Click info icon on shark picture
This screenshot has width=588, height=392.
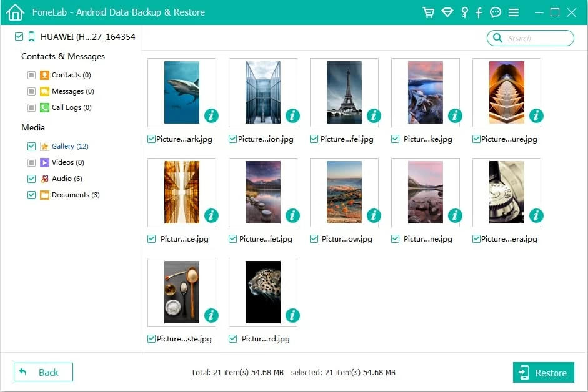[211, 115]
